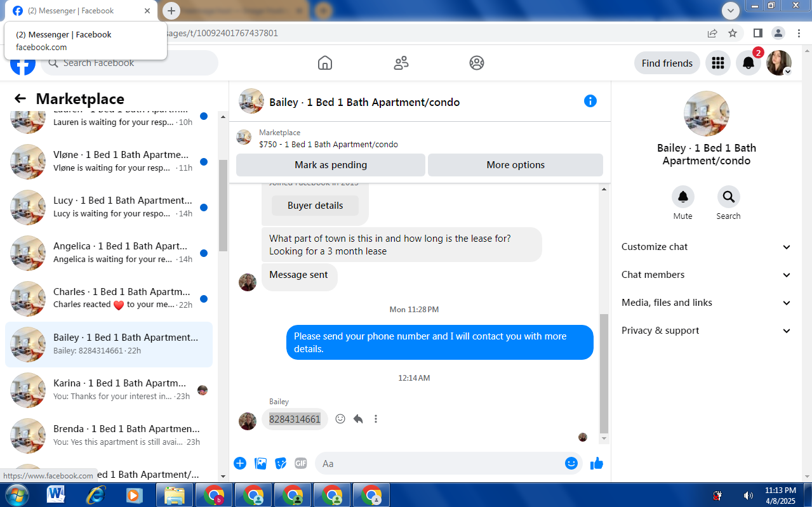Open Microsoft Word from taskbar
Screen dimensions: 812x507
57,495
